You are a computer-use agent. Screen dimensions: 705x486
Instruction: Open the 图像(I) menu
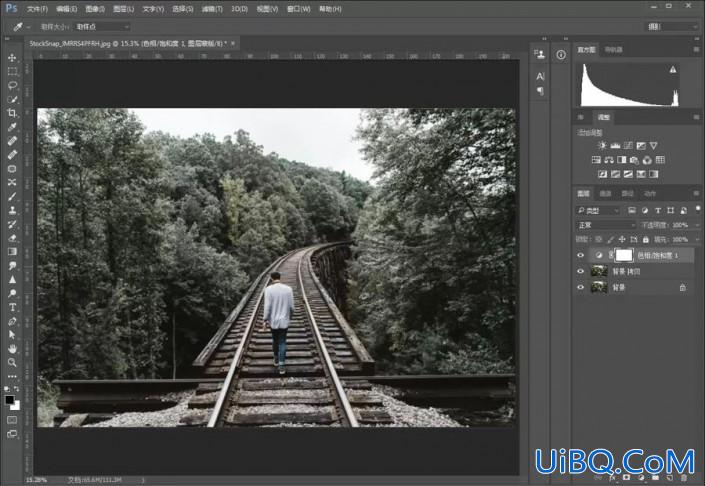pyautogui.click(x=95, y=9)
